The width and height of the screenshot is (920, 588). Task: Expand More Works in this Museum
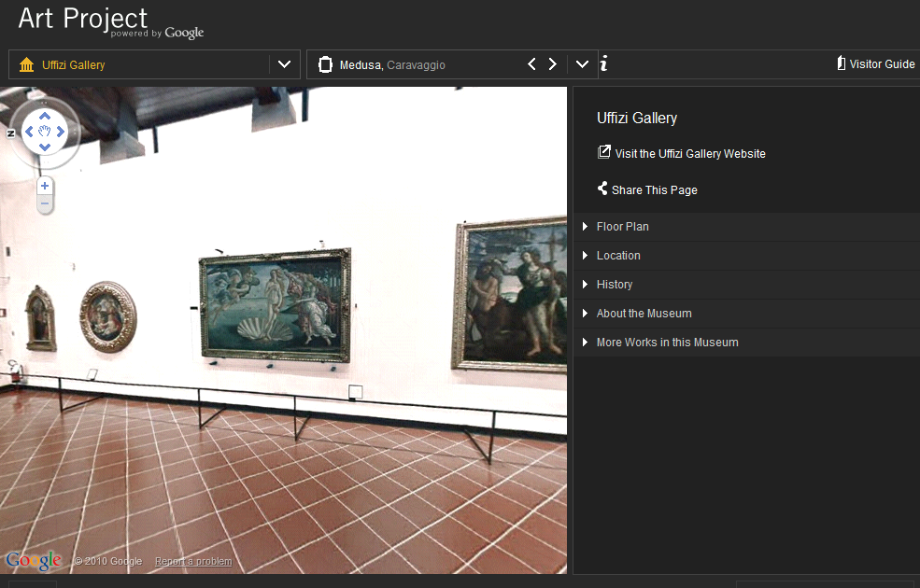click(746, 343)
